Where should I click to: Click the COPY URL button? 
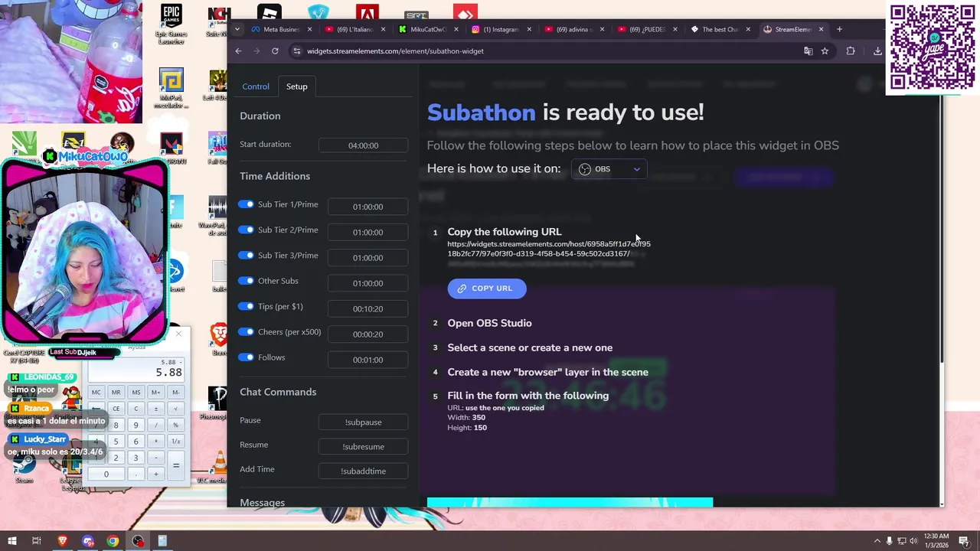point(487,289)
